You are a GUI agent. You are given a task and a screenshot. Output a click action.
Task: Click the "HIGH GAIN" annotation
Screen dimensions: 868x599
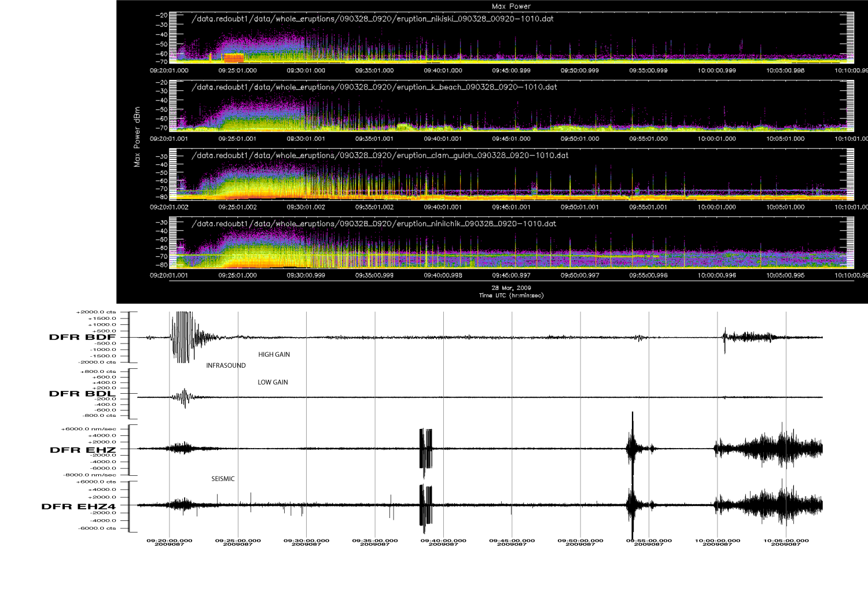274,354
